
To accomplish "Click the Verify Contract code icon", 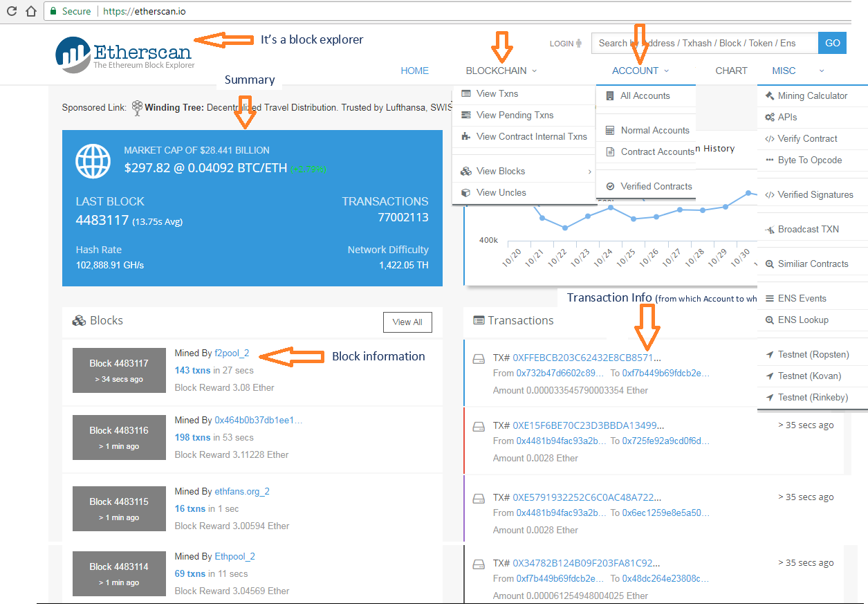I will point(770,139).
